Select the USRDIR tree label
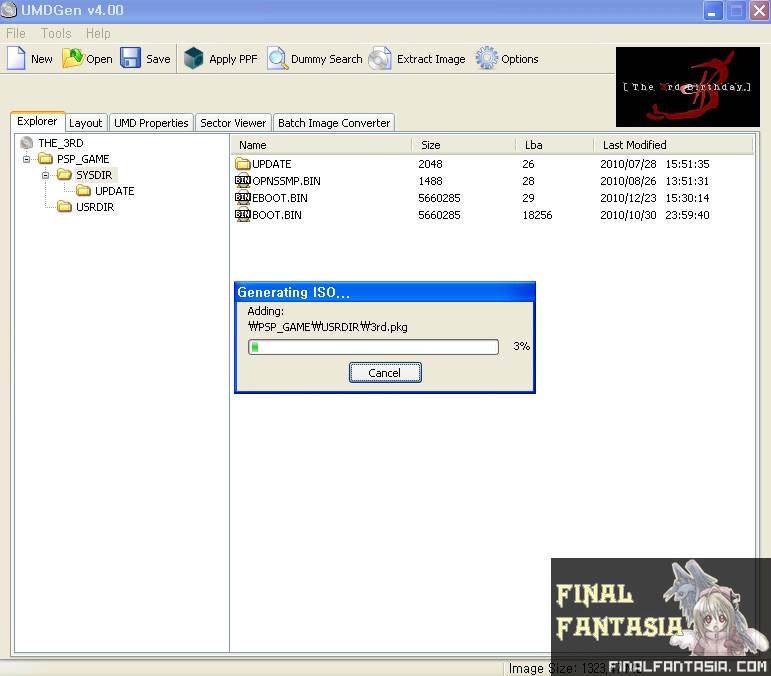 [95, 207]
